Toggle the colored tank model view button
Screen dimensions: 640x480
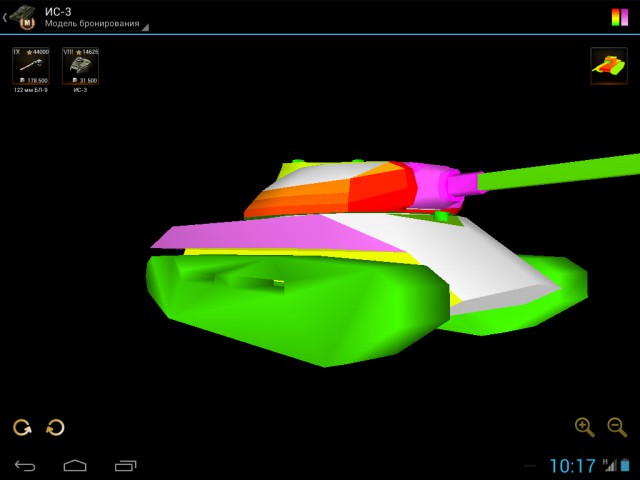[609, 66]
